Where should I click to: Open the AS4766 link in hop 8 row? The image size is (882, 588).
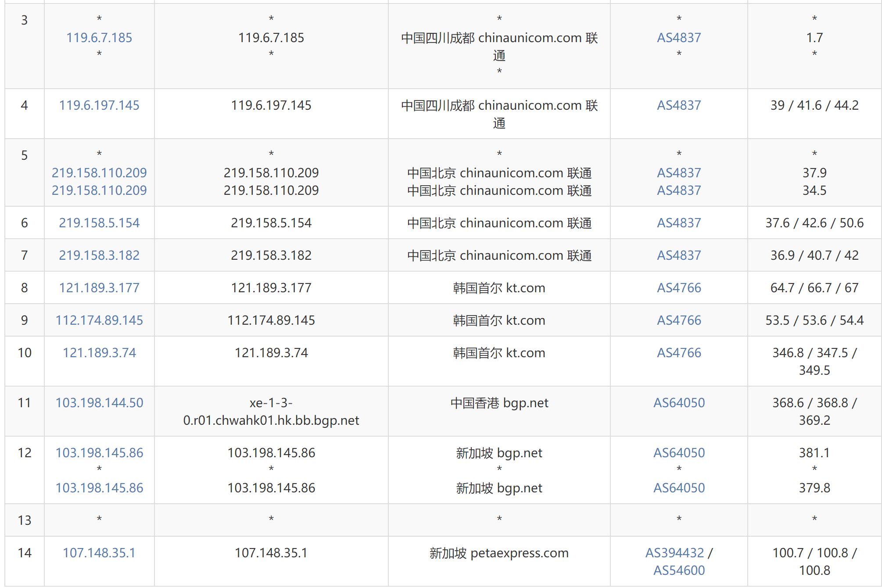679,288
